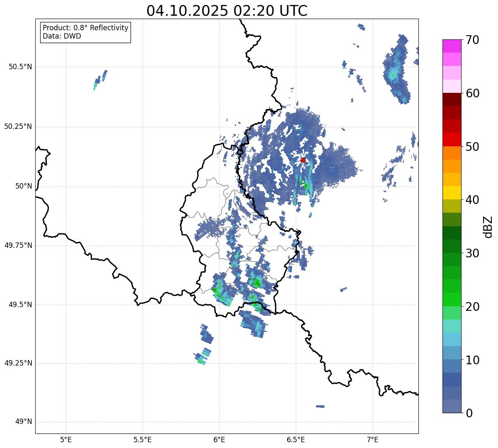
Task: Click the 49.75°N latitude tick label
Action: click(18, 245)
